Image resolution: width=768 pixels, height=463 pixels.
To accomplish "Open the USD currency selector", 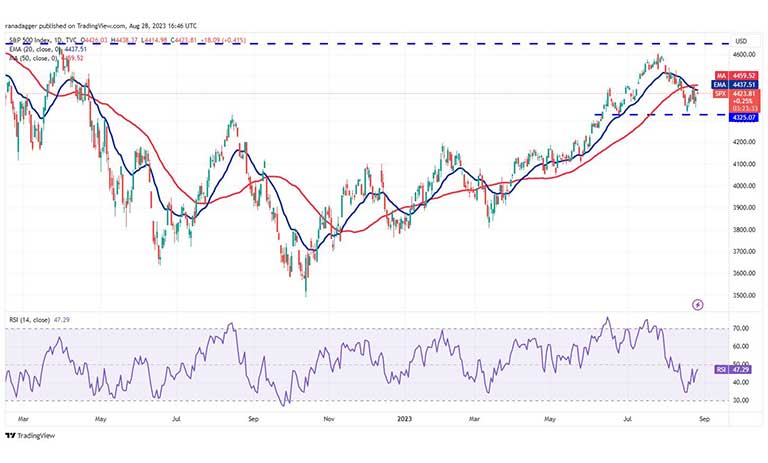I will 741,41.
